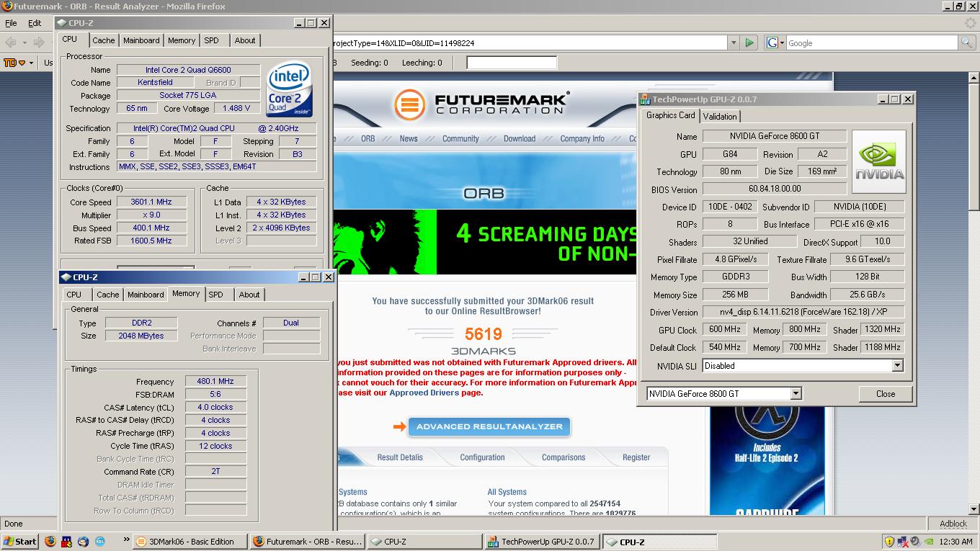Click the 4 Screaming Days green banner
This screenshot has height=551, width=980.
tap(486, 243)
